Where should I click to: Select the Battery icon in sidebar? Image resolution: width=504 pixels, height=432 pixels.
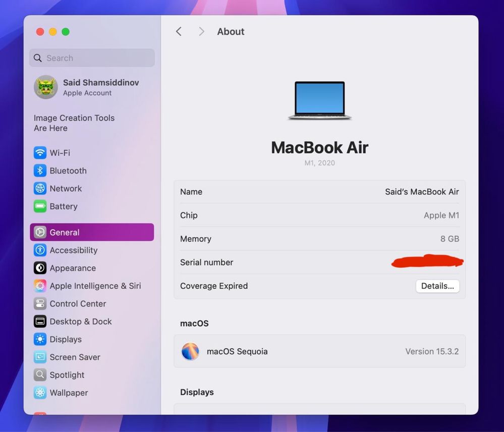40,206
